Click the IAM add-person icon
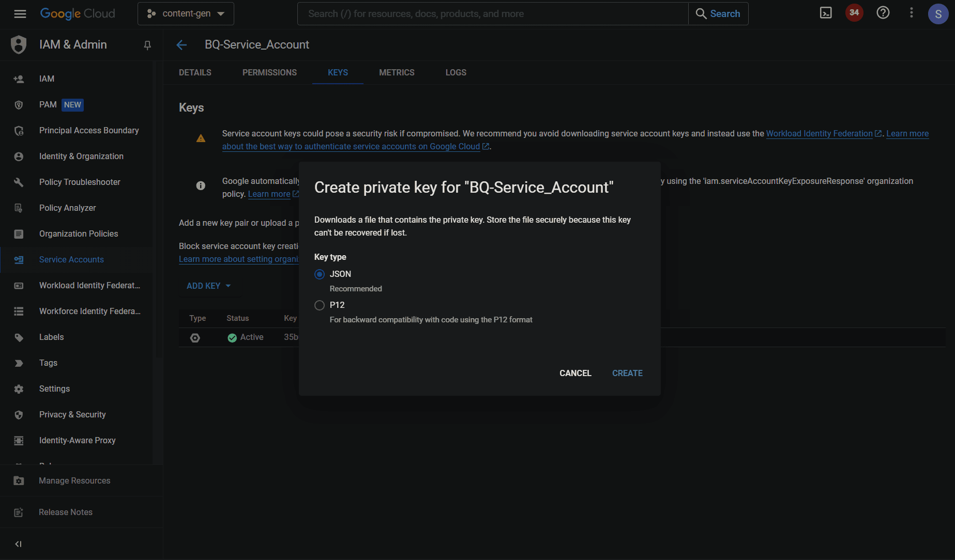The image size is (955, 560). click(19, 79)
